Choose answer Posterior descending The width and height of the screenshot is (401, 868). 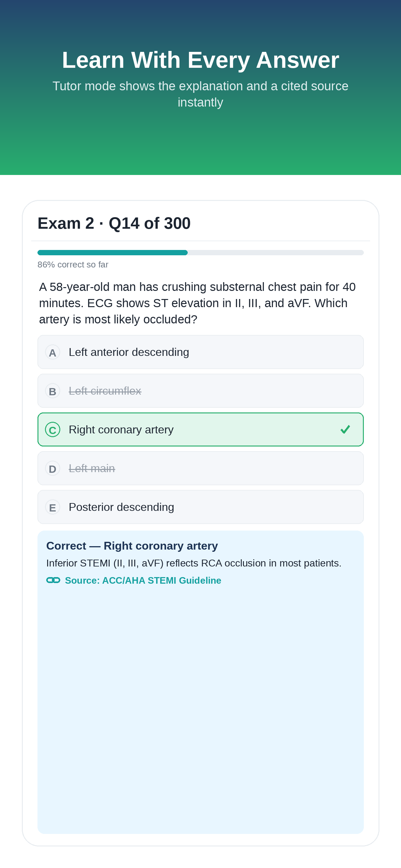200,507
